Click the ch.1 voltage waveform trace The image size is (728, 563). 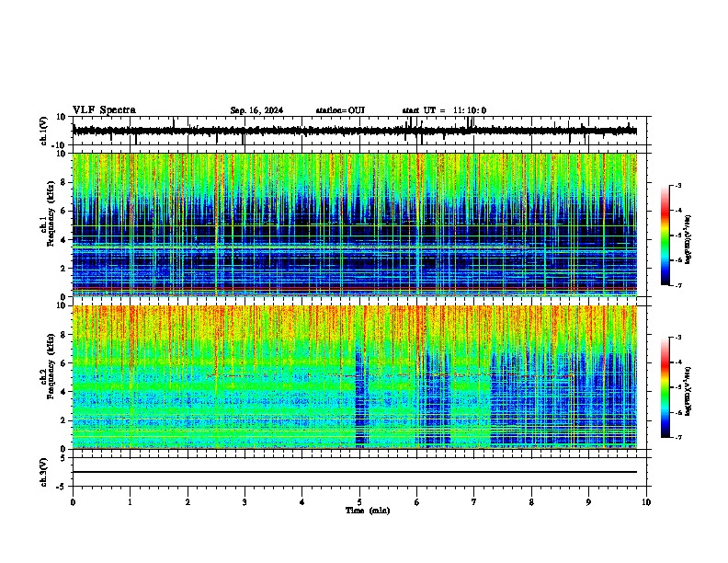[355, 131]
